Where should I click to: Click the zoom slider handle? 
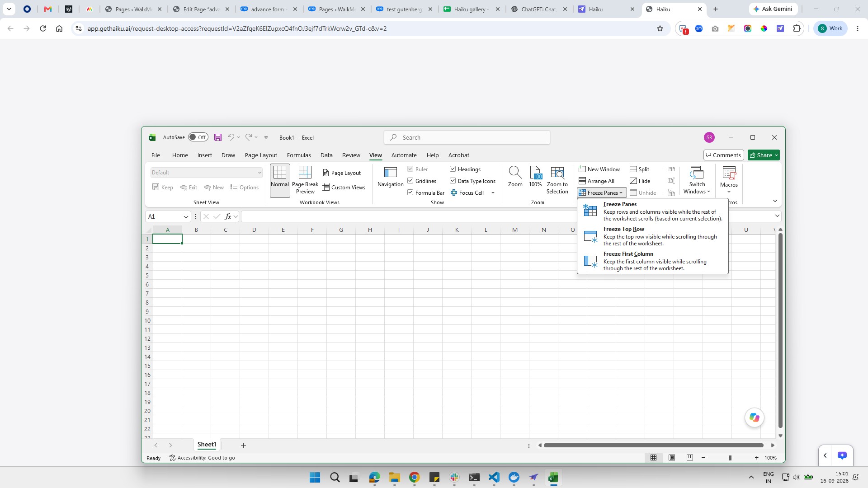(730, 458)
